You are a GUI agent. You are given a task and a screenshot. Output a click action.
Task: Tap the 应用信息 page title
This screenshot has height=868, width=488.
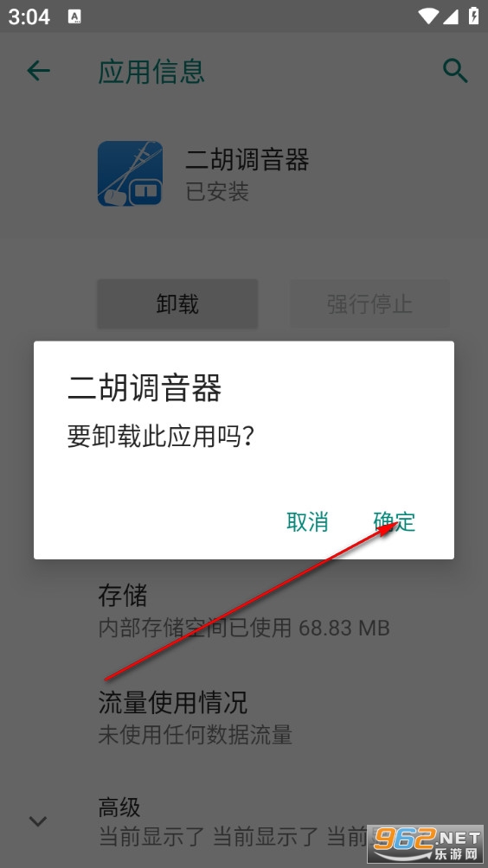(x=151, y=72)
